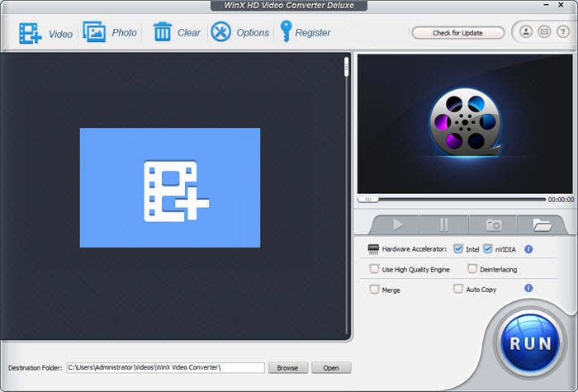Disable Intel hardware acceleration checkbox

[x=457, y=249]
